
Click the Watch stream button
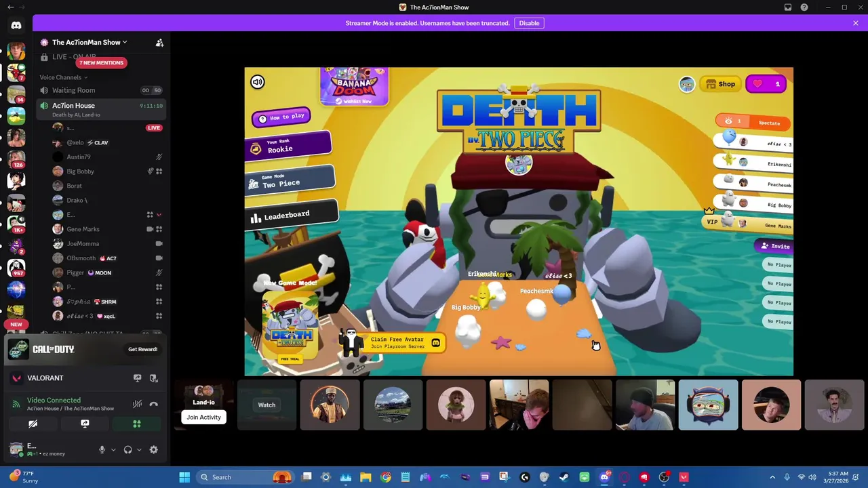click(x=267, y=405)
